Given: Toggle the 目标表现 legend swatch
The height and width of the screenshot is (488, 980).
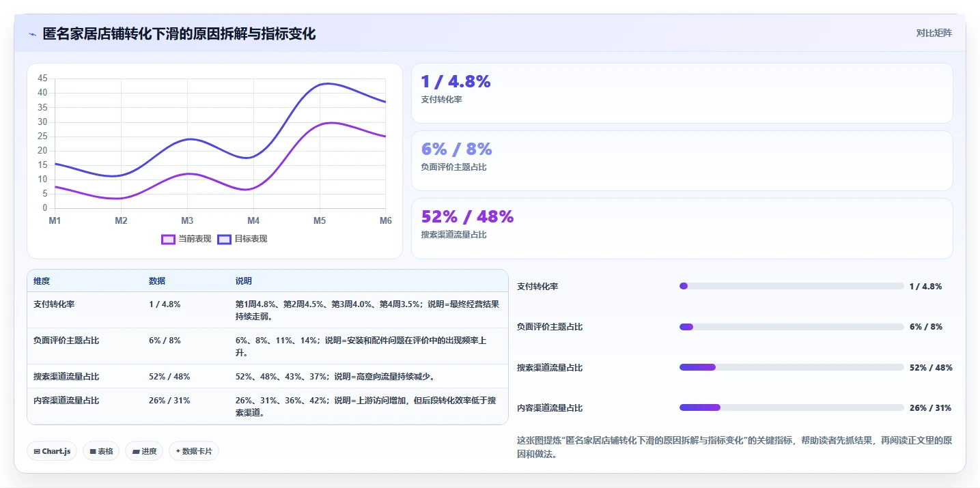Looking at the screenshot, I should click(x=225, y=239).
